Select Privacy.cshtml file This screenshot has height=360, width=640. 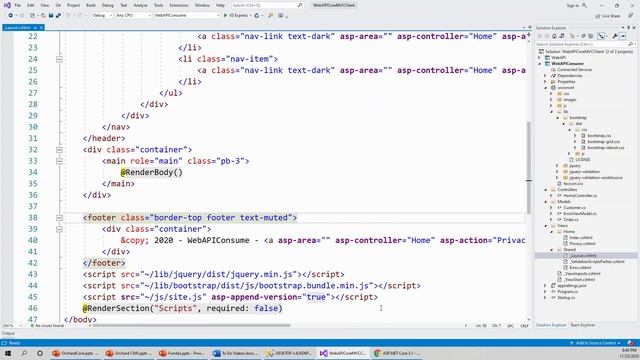pos(582,244)
